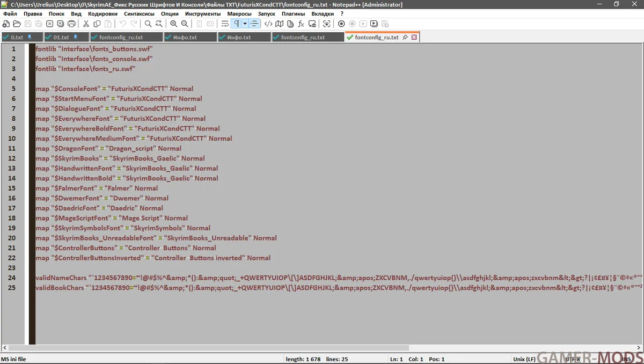The height and width of the screenshot is (364, 644).
Task: Open the Плагины menu
Action: 293,13
